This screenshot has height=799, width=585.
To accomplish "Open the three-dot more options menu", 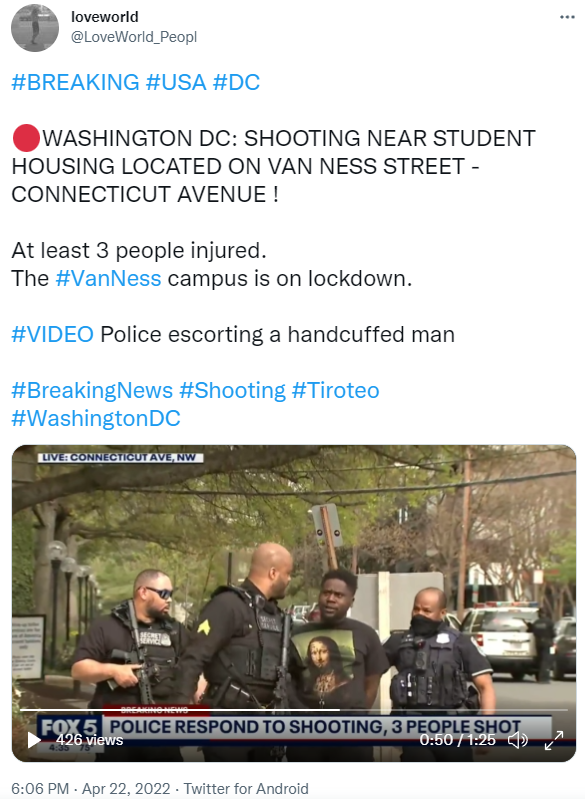I will point(567,17).
